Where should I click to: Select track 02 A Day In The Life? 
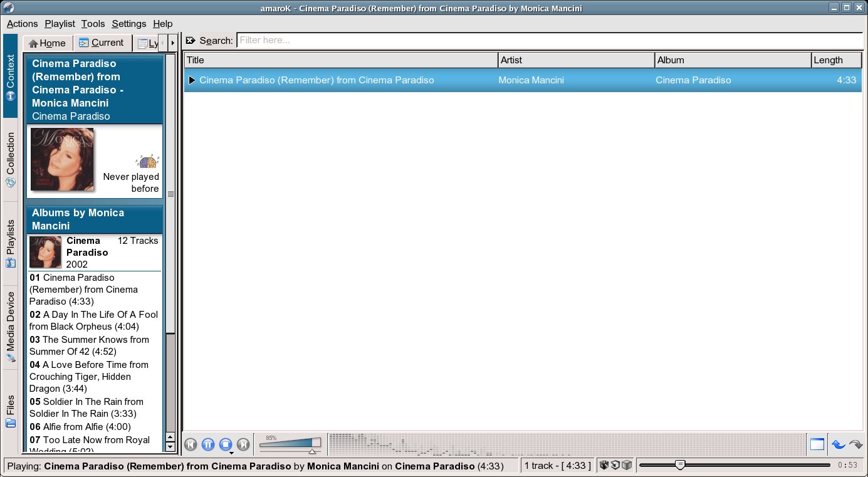click(93, 320)
